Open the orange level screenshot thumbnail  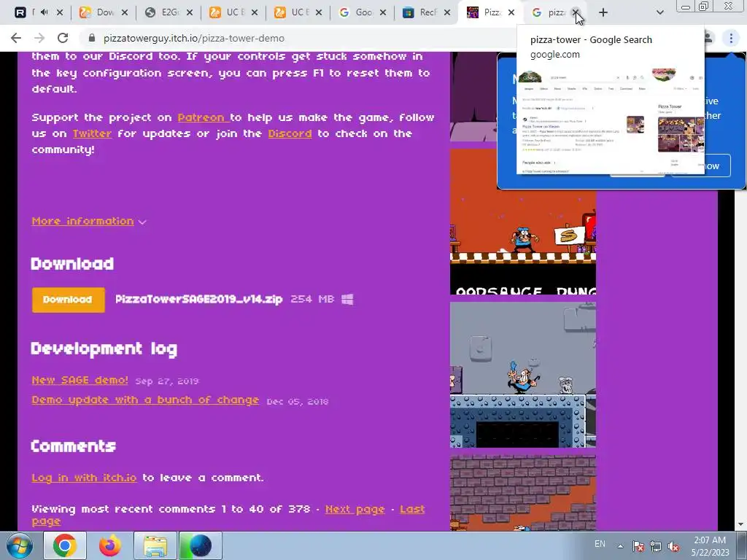[522, 222]
